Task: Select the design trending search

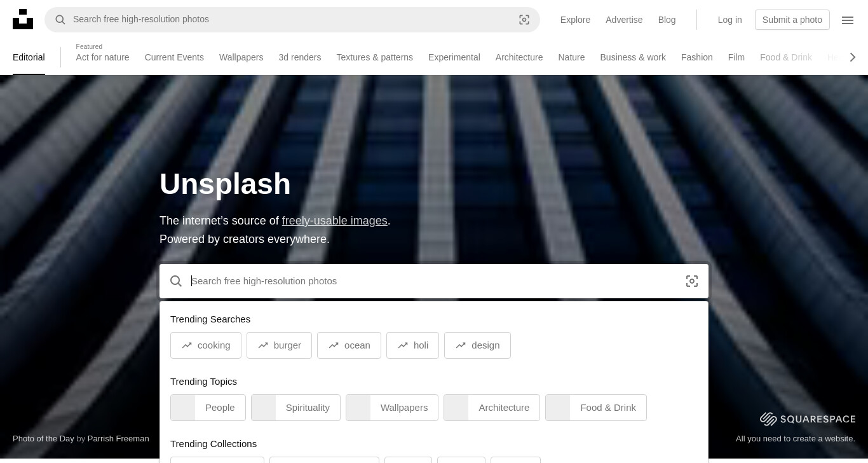Action: [477, 345]
